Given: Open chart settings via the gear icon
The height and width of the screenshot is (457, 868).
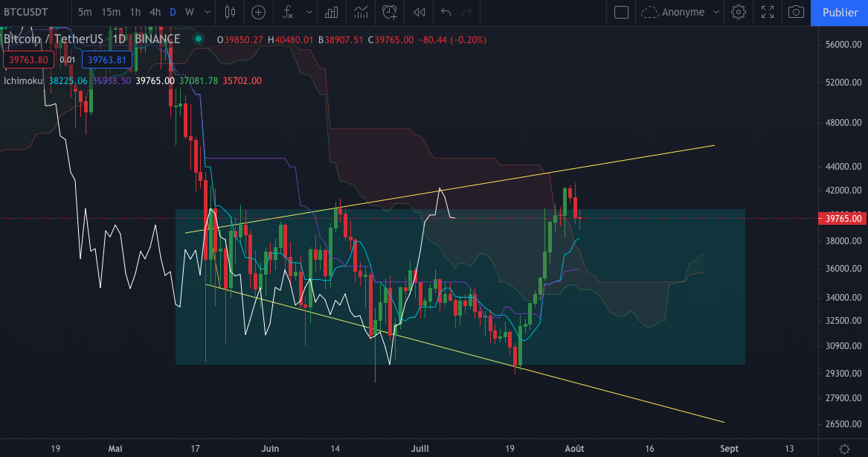Looking at the screenshot, I should pyautogui.click(x=738, y=13).
